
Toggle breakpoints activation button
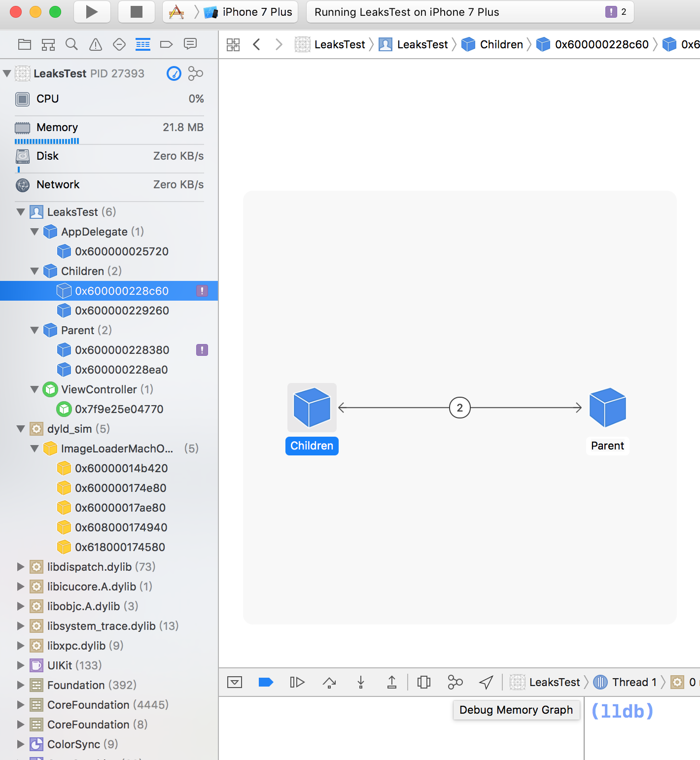pyautogui.click(x=266, y=682)
